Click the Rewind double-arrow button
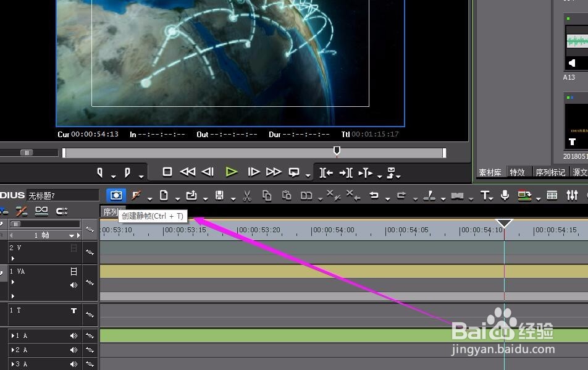 188,172
